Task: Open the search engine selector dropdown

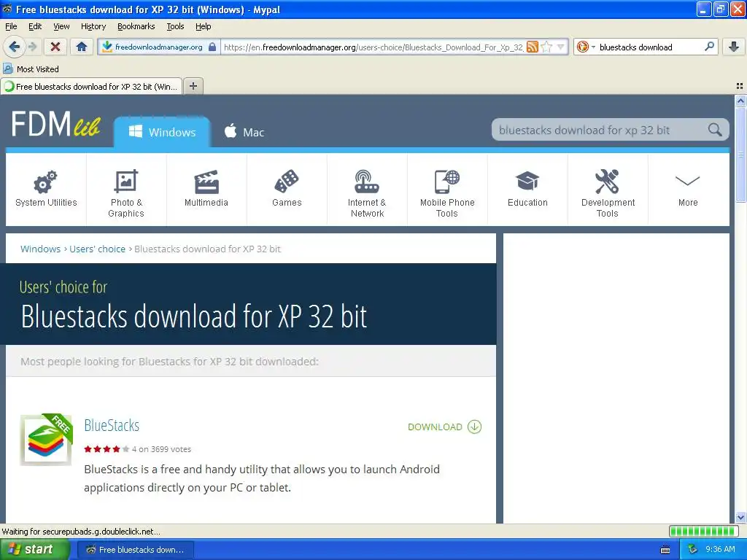Action: point(586,47)
